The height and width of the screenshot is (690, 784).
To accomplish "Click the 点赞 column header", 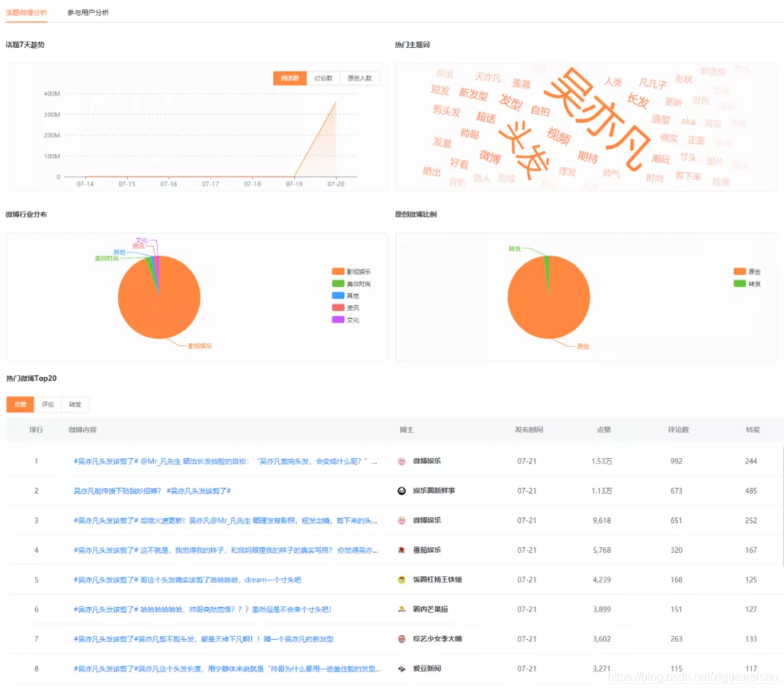I will pos(603,430).
